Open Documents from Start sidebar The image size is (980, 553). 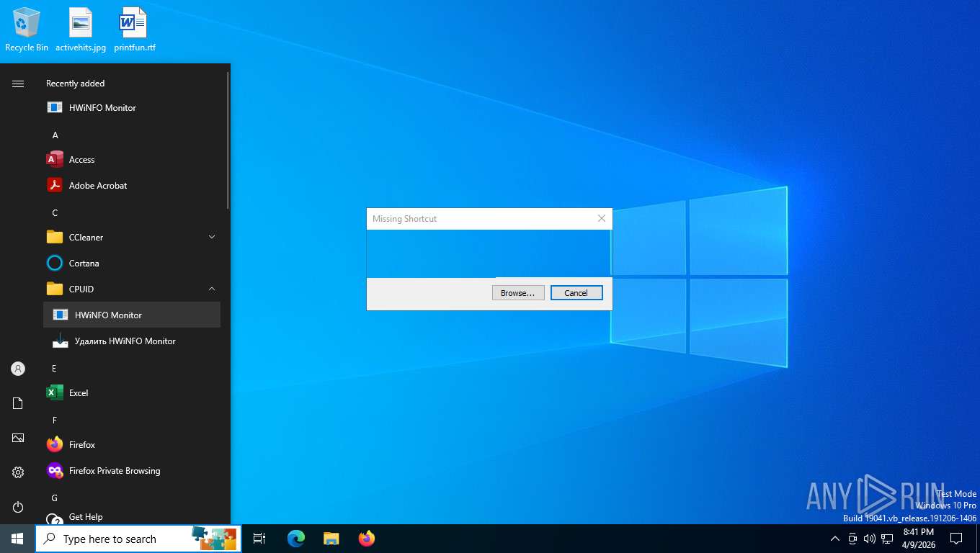tap(18, 403)
